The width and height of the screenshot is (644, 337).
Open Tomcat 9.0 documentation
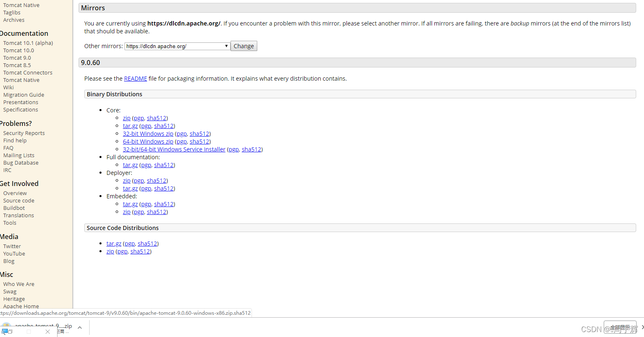coord(17,58)
